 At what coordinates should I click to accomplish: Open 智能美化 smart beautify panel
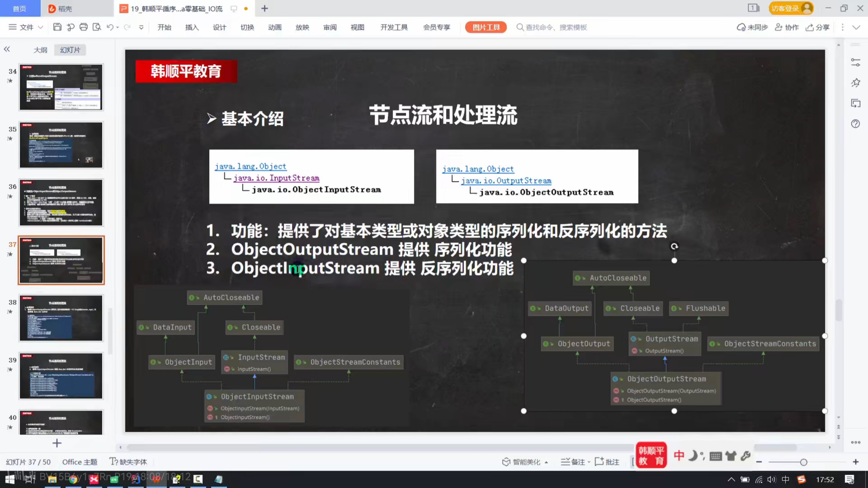coord(524,462)
